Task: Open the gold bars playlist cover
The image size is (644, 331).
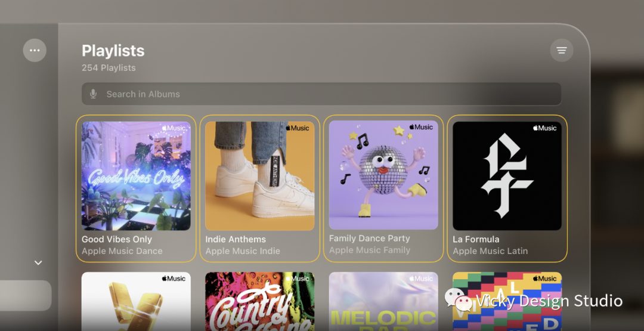Action: pos(136,301)
